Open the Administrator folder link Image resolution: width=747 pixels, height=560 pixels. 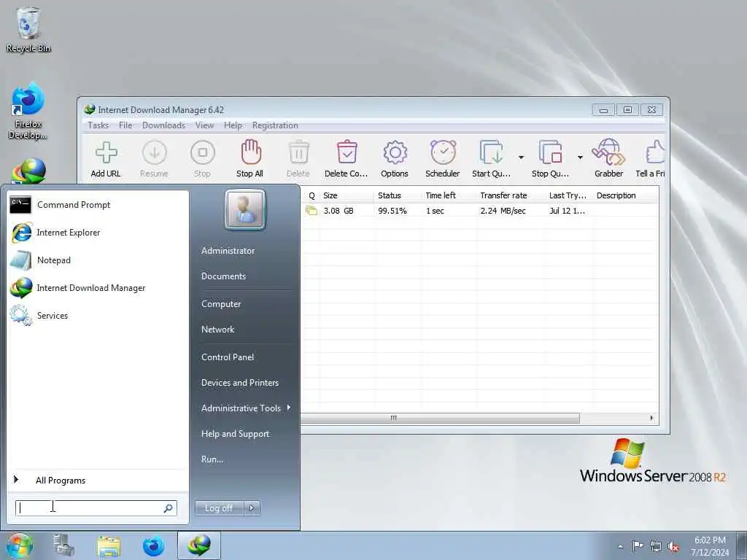(x=228, y=251)
